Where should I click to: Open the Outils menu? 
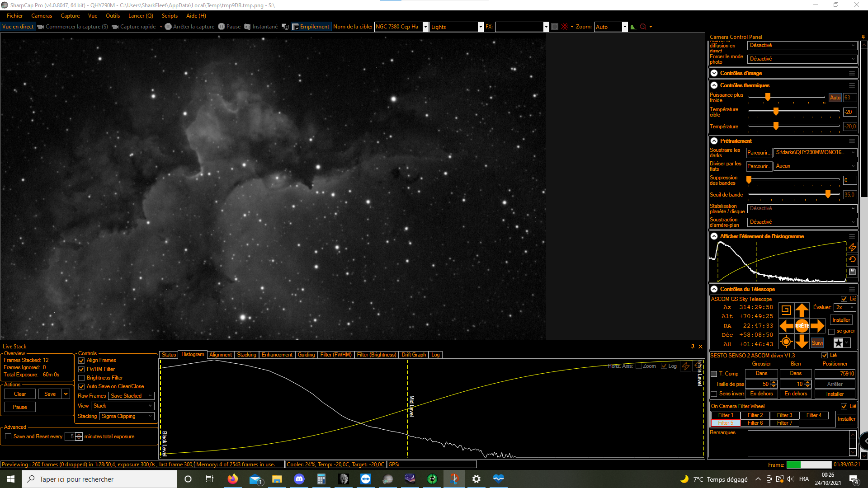pyautogui.click(x=113, y=16)
